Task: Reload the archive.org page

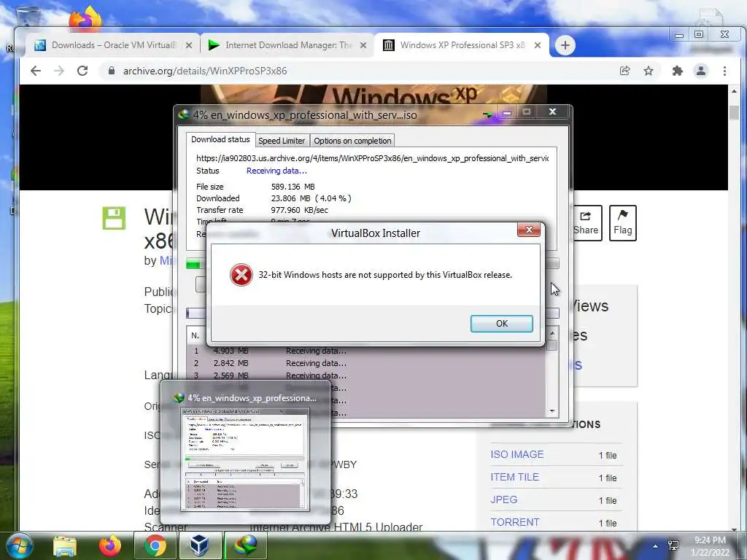Action: pyautogui.click(x=82, y=71)
